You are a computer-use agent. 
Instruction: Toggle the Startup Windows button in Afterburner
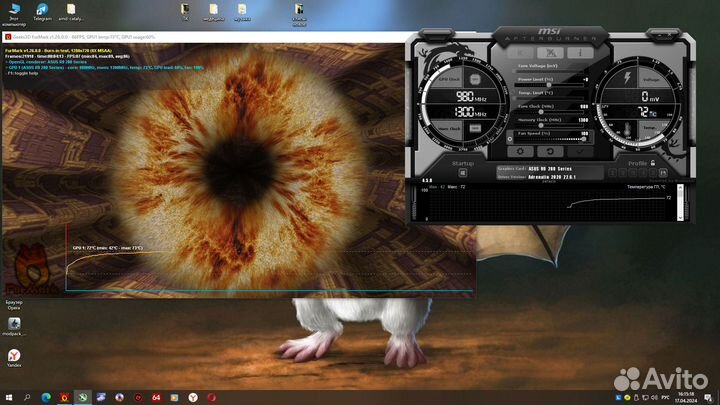(462, 173)
